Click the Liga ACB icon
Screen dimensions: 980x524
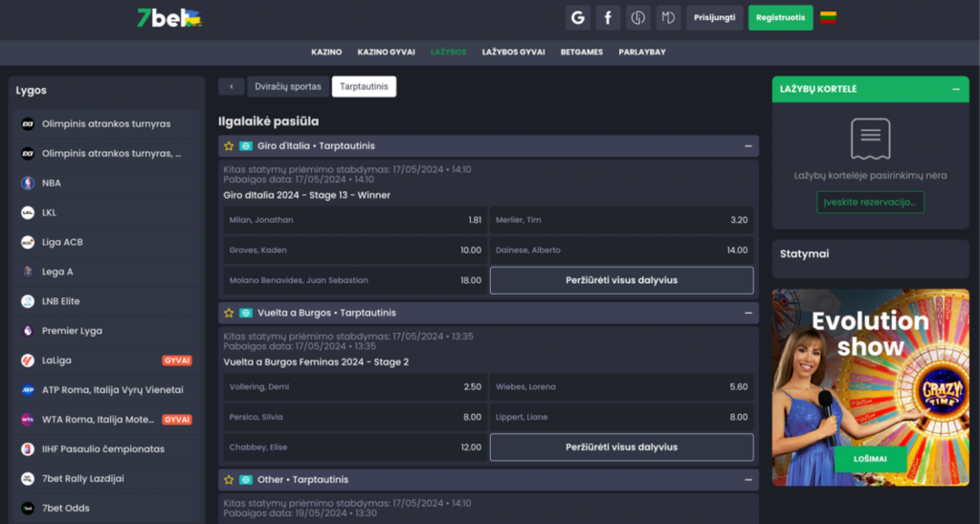point(28,242)
